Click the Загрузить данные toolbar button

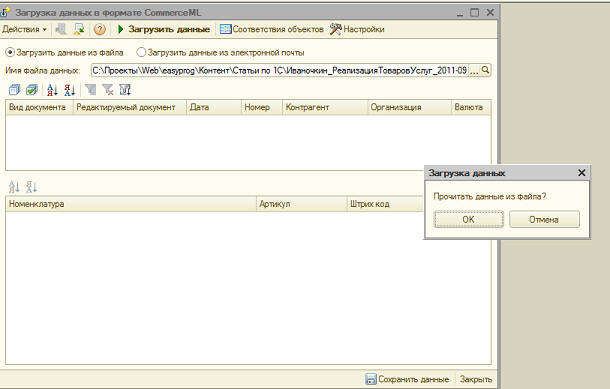coord(163,29)
